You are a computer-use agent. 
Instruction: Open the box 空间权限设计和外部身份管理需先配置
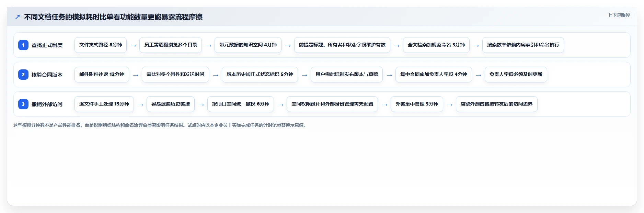tap(332, 104)
